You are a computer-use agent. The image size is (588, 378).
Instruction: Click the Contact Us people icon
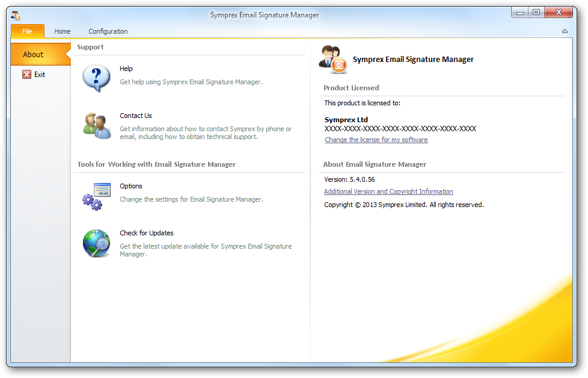point(97,126)
